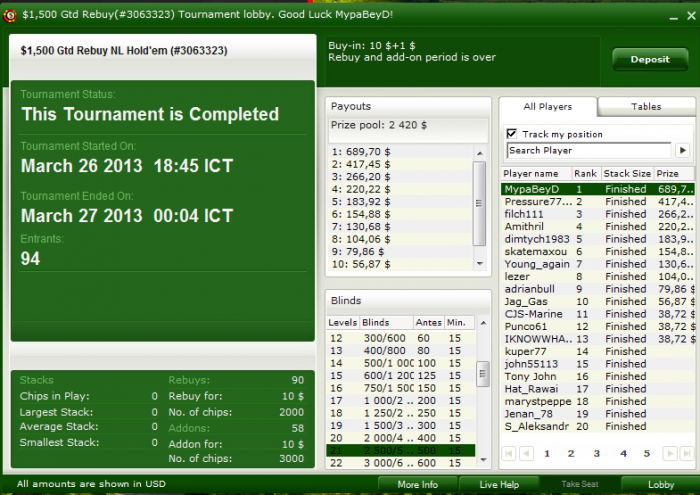Viewport: 700px width, 495px height.
Task: Click the Payouts list scroll up arrow
Action: [x=479, y=153]
